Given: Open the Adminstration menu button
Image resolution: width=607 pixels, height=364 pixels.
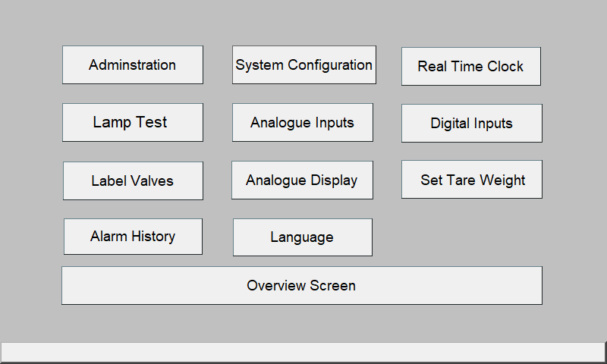Looking at the screenshot, I should tap(132, 65).
